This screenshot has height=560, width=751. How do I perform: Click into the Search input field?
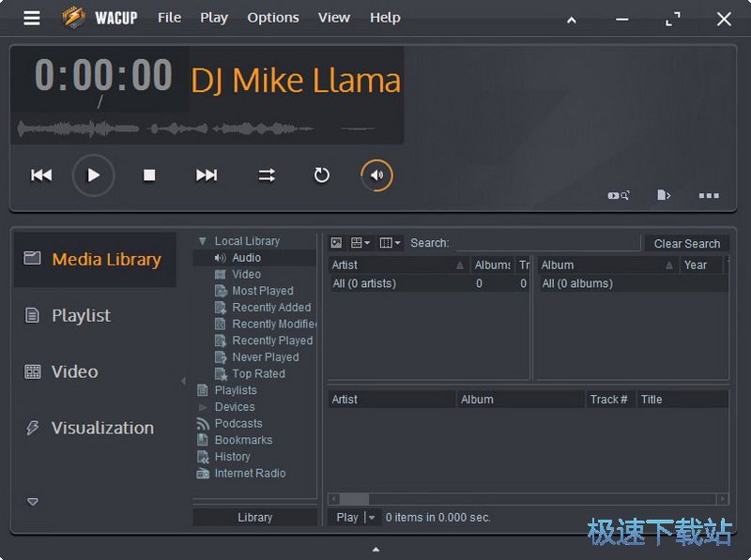546,243
